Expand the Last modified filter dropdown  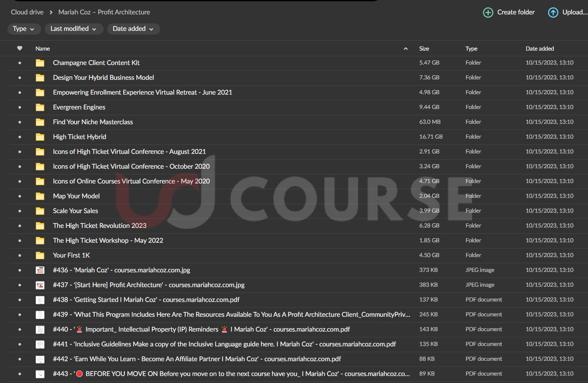pyautogui.click(x=74, y=29)
